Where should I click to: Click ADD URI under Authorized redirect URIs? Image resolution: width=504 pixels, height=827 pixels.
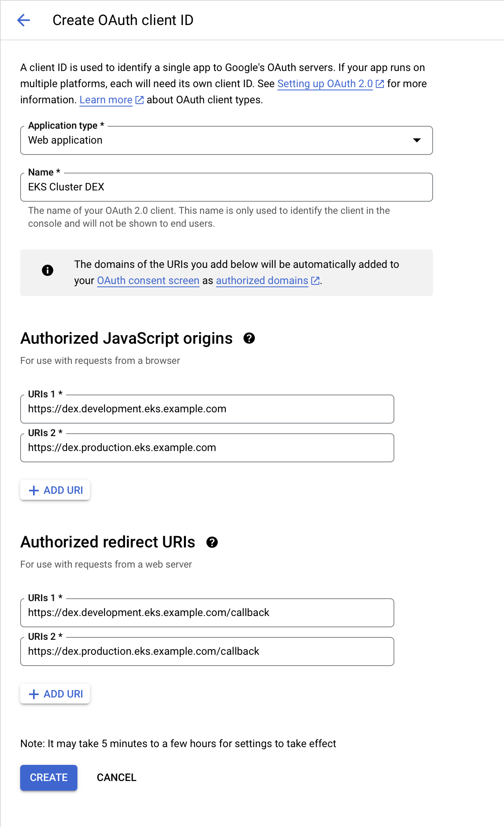55,693
